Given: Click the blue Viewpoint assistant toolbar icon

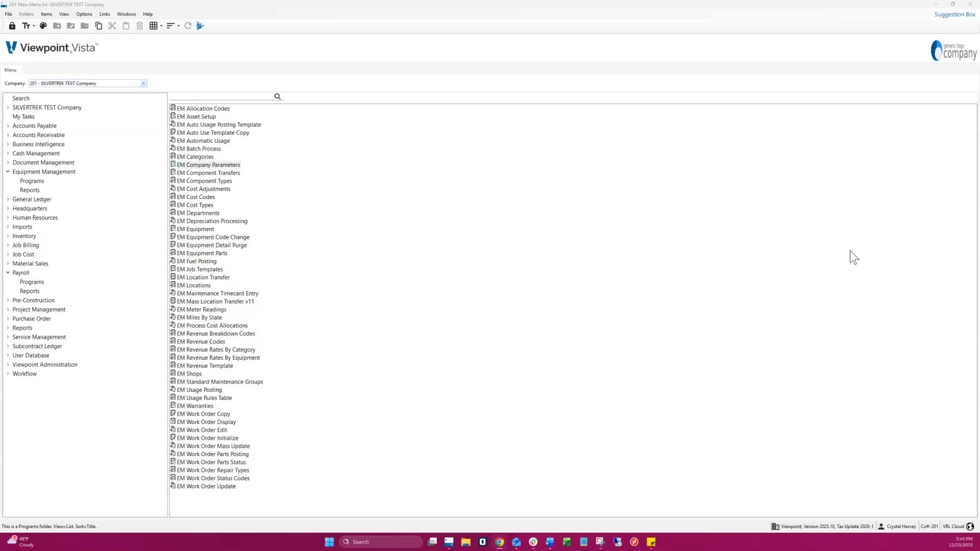Looking at the screenshot, I should (200, 26).
